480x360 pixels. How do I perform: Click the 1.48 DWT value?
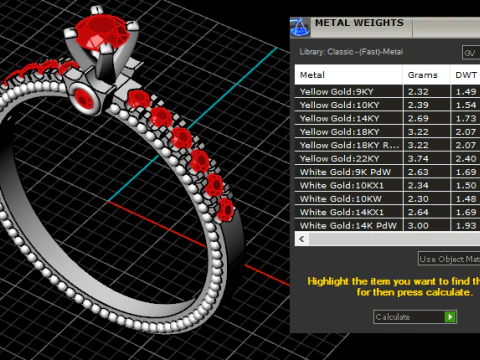pos(466,199)
